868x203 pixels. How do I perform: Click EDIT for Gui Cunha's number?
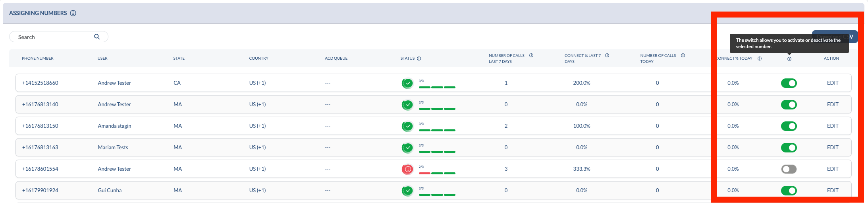pyautogui.click(x=833, y=190)
